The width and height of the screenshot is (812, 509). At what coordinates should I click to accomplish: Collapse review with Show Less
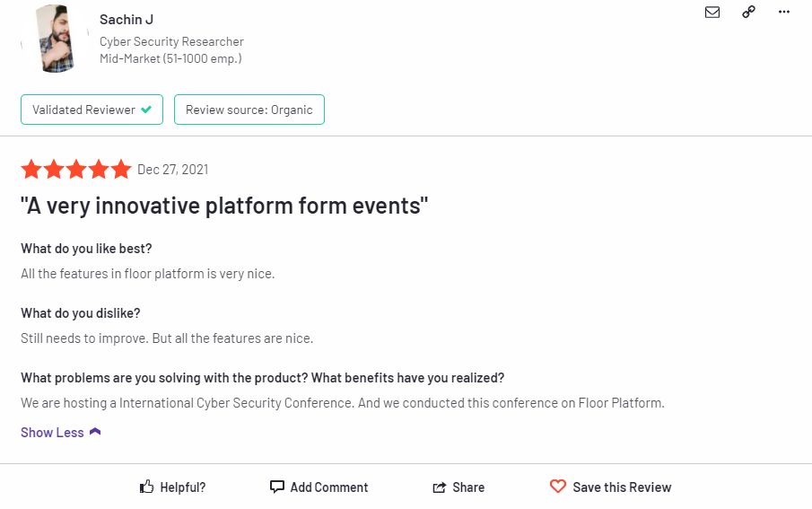click(x=61, y=433)
